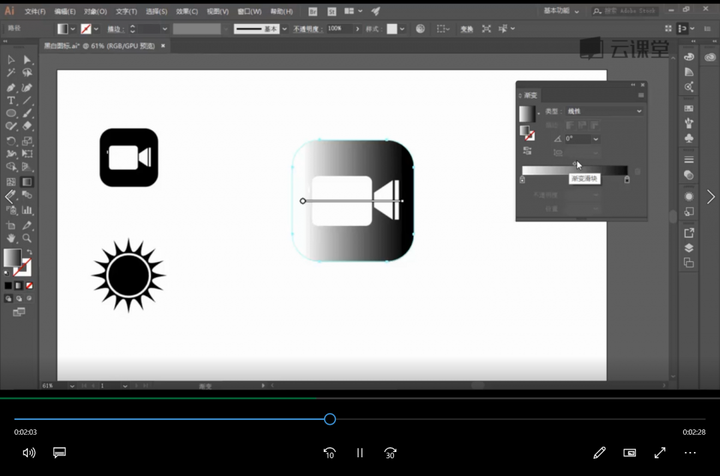Select the Ellipse tool
This screenshot has width=720, height=476.
pos(11,113)
